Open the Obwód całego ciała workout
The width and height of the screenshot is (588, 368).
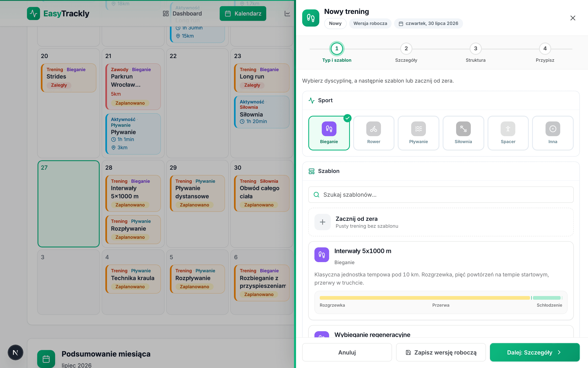pyautogui.click(x=262, y=193)
